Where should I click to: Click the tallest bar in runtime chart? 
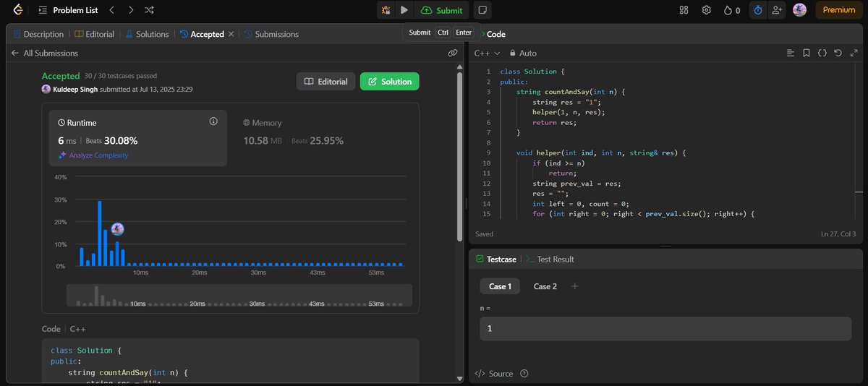coord(100,233)
